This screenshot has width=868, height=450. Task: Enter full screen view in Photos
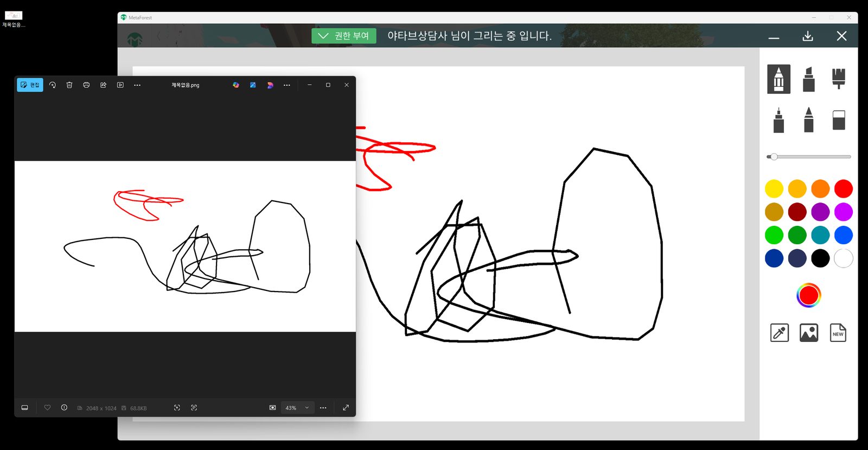coord(346,408)
